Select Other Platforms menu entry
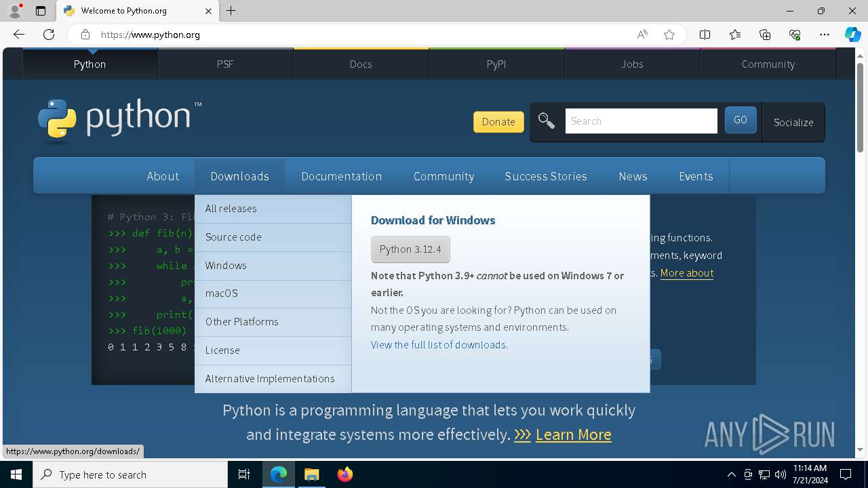The image size is (868, 488). [x=273, y=322]
